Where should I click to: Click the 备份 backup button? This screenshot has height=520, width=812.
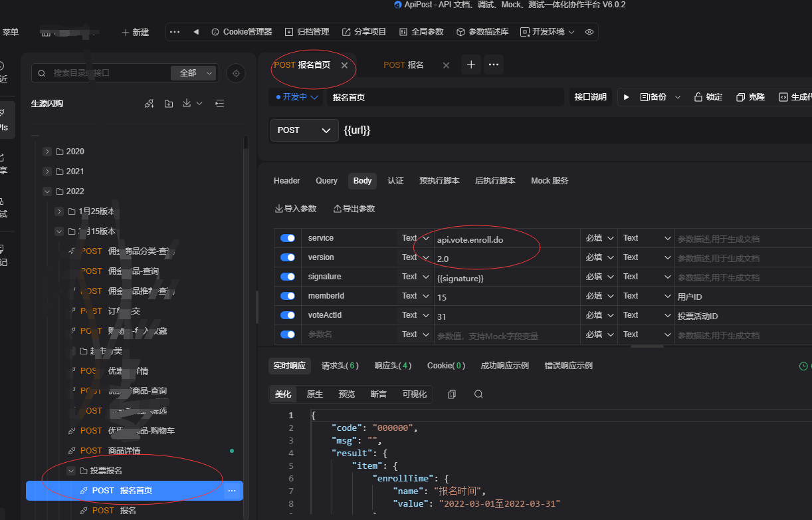(653, 97)
